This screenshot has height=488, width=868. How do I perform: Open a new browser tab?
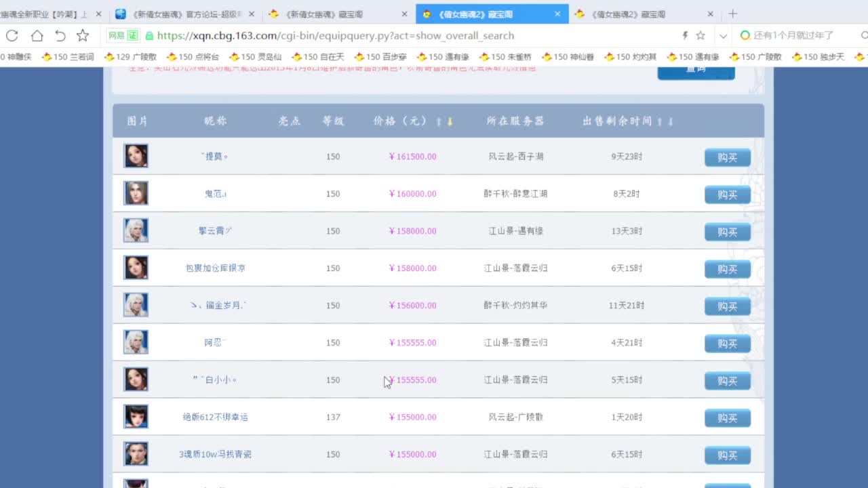click(x=732, y=14)
